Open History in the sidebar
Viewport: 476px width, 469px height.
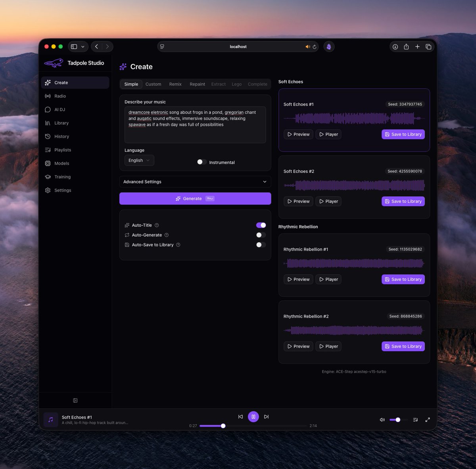coord(75,136)
